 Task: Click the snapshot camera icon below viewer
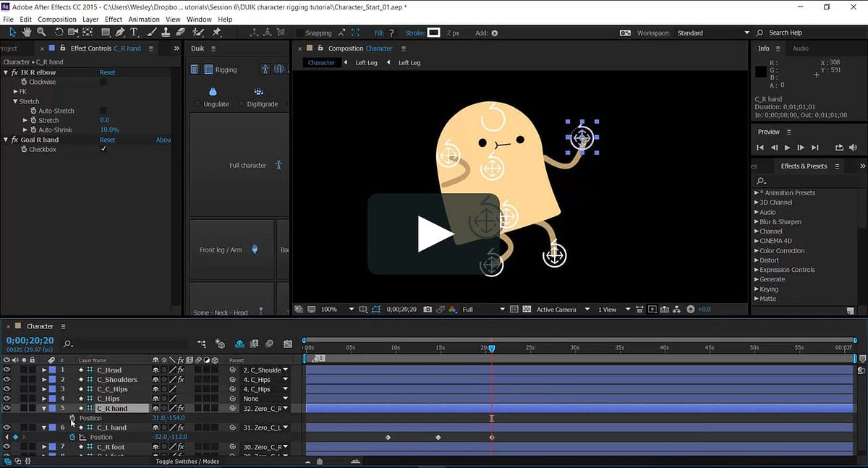pos(427,310)
